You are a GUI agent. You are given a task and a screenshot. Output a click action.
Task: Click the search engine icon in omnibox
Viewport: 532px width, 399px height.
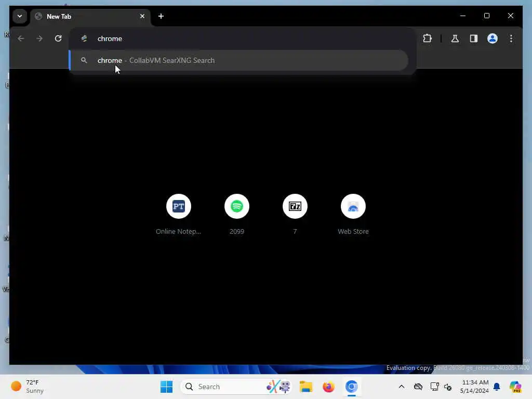coord(84,38)
